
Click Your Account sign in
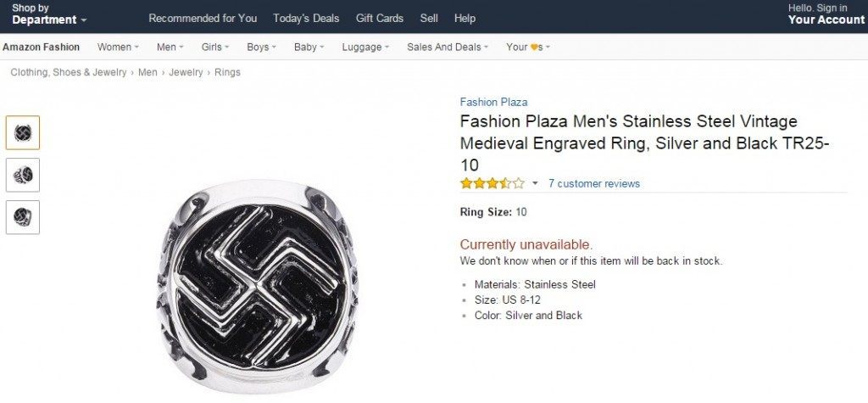tap(826, 14)
